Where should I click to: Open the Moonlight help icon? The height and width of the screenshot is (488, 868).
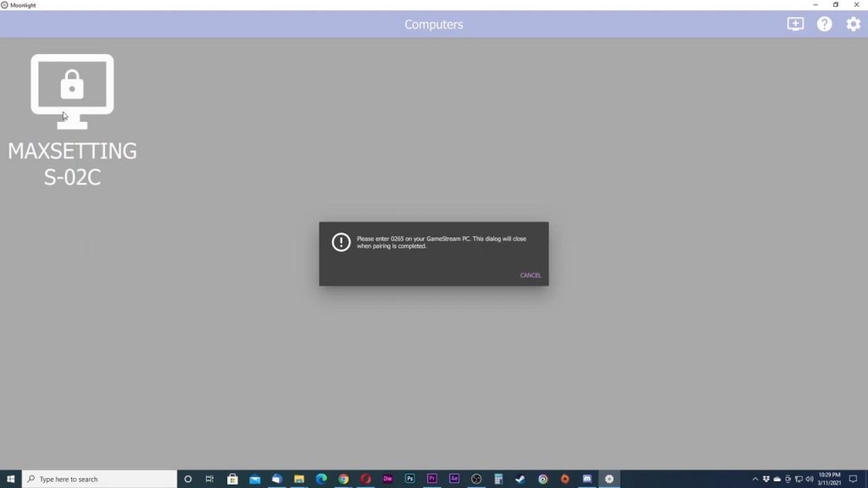(x=824, y=24)
